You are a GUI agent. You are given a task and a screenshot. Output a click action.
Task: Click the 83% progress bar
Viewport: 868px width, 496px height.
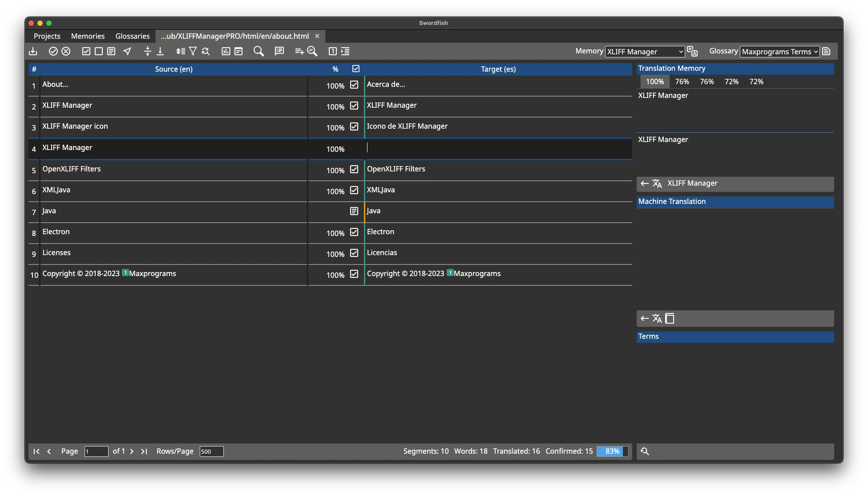click(613, 451)
